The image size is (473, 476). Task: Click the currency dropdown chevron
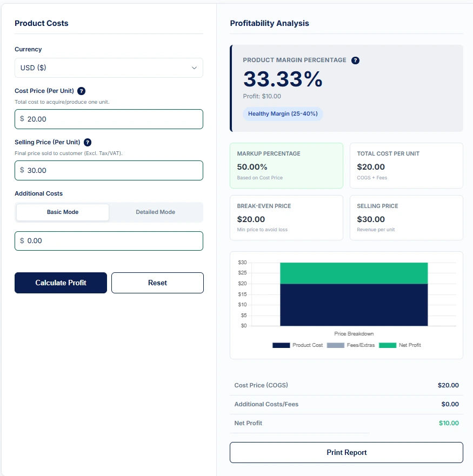tap(194, 68)
